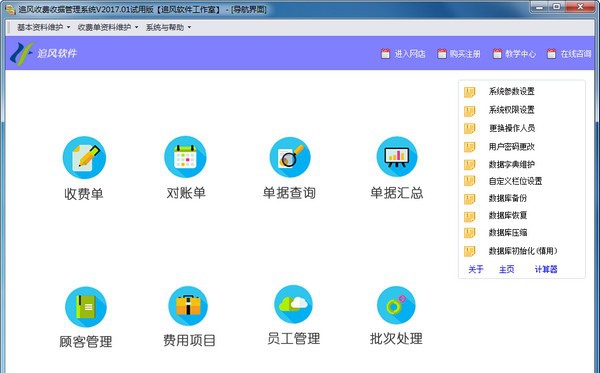
Task: Open 单据汇总 chart board icon
Action: coord(397,157)
